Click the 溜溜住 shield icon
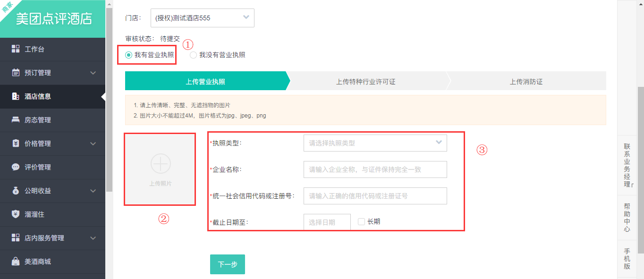This screenshot has height=279, width=644. click(x=16, y=214)
